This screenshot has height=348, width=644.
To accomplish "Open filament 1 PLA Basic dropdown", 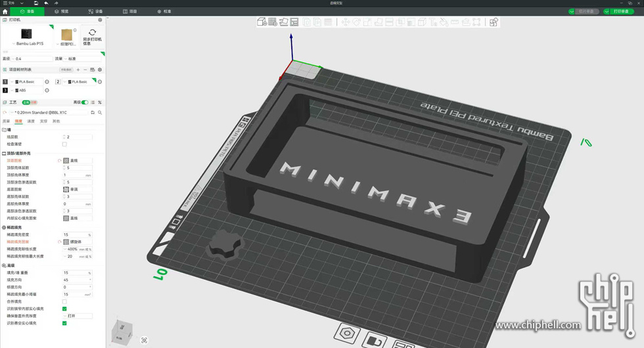I will pos(26,81).
